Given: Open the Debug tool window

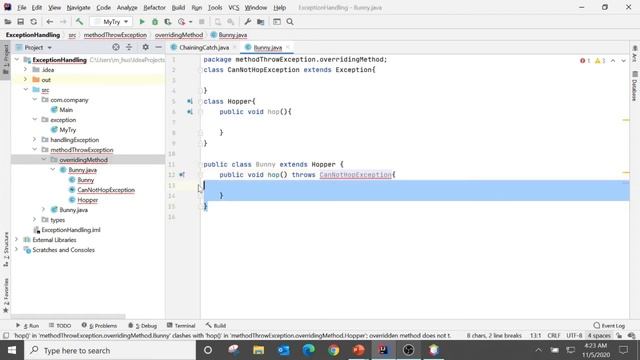Looking at the screenshot, I should click(x=142, y=325).
